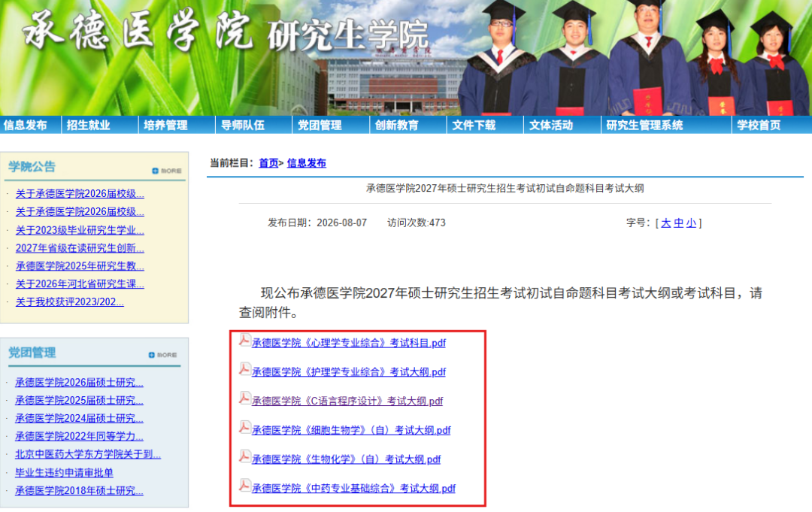Open 《生物化学》（自）考试大纲.pdf link
The image size is (812, 512).
[x=346, y=459]
